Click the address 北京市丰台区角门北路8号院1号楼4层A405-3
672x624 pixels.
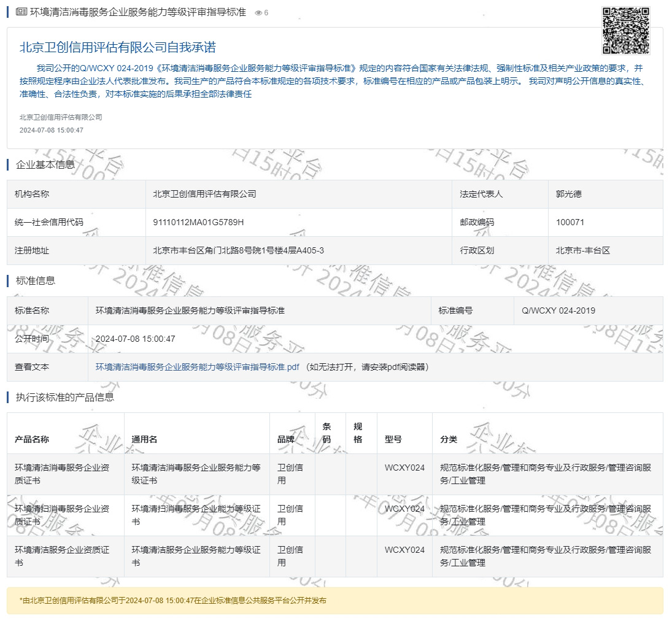pos(238,250)
